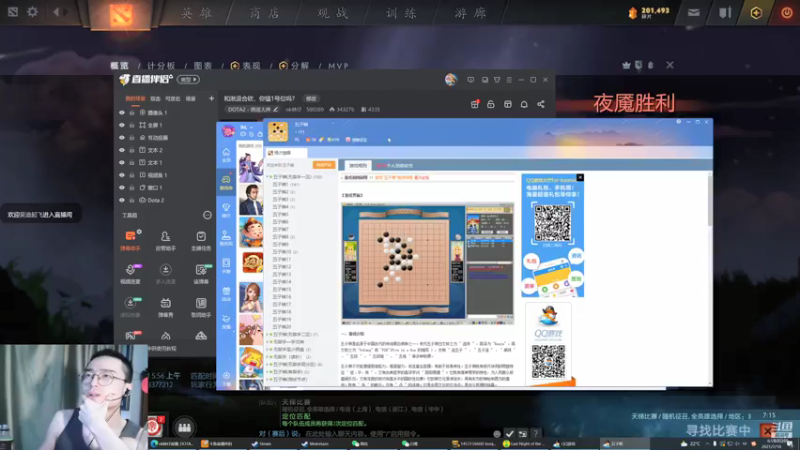Toggle visibility of 全屏 1 source
Viewport: 800px width, 450px height.
coord(121,125)
